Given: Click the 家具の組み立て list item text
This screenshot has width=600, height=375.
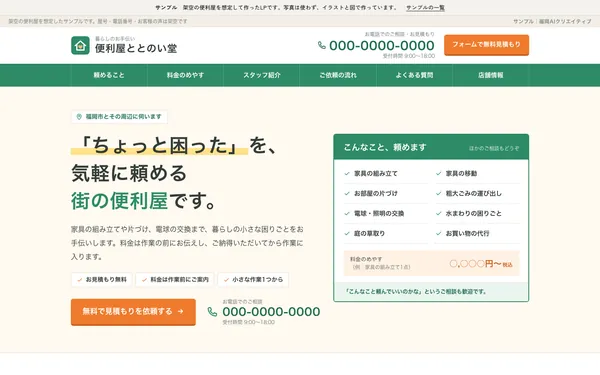Looking at the screenshot, I should [376, 174].
